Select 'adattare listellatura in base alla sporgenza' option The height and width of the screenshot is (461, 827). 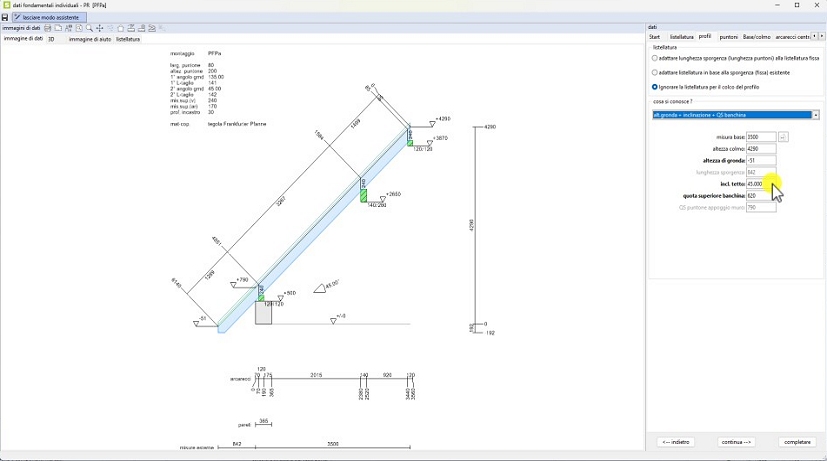pyautogui.click(x=655, y=72)
